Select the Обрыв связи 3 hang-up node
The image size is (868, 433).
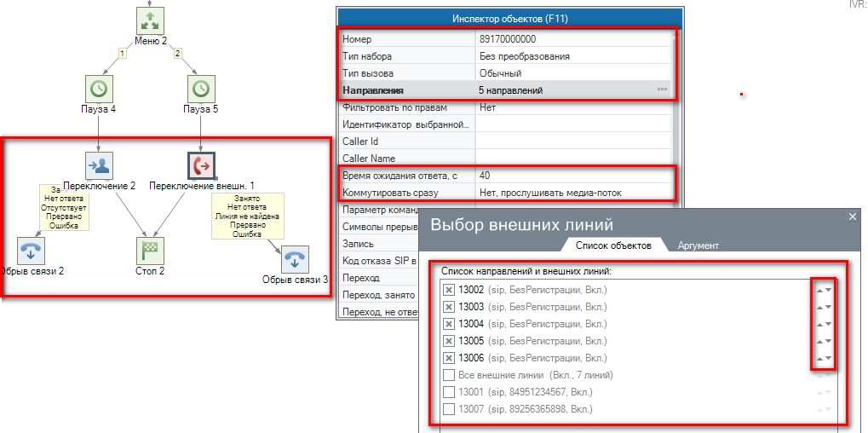click(x=295, y=259)
